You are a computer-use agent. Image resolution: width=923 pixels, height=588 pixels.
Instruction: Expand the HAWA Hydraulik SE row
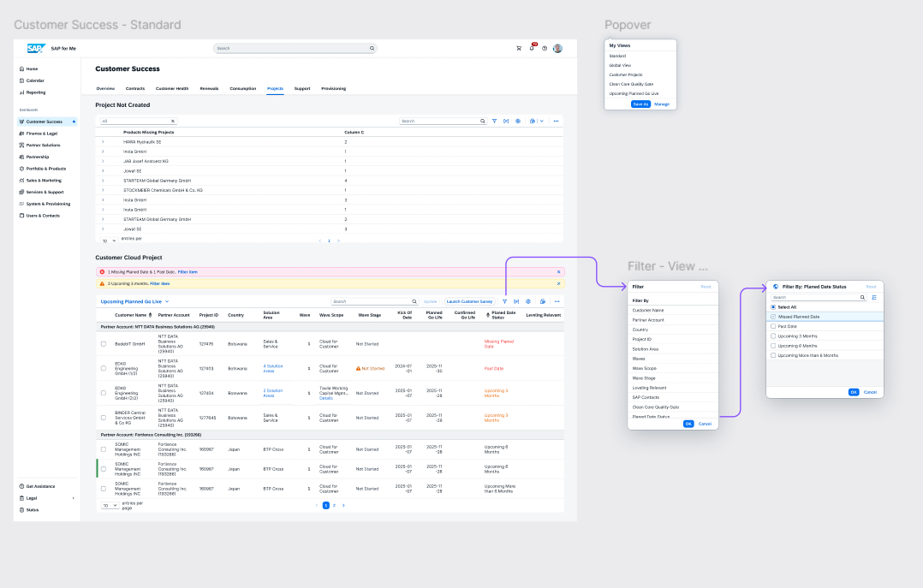point(103,142)
